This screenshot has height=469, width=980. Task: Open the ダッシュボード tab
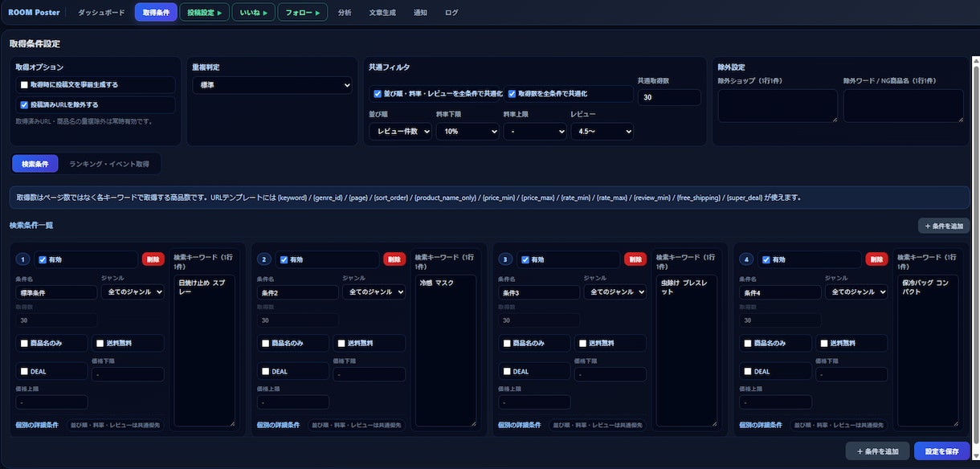pyautogui.click(x=101, y=13)
